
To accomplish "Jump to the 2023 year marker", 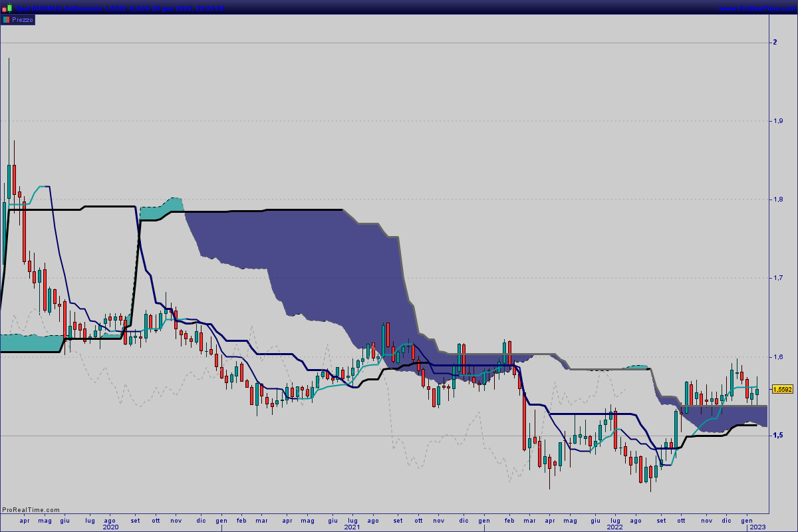I will coord(758,527).
